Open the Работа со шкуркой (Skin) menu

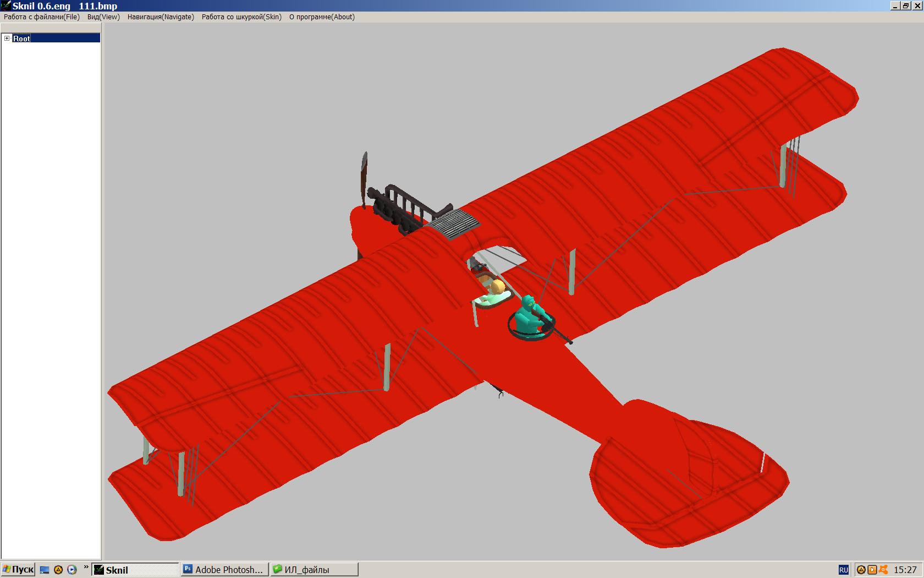[241, 17]
